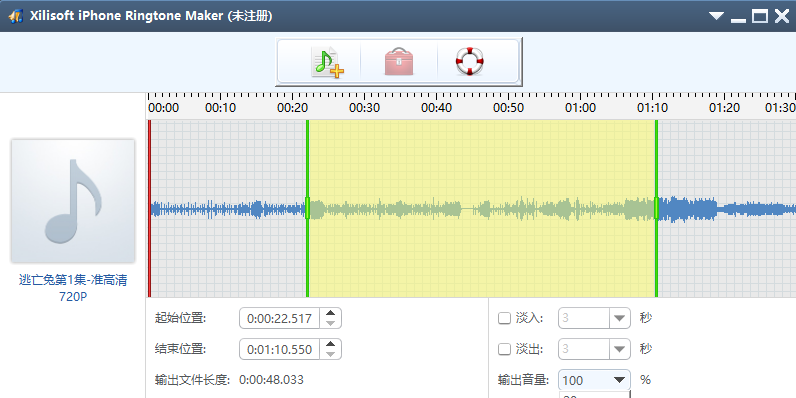Click the 01:00 mark on timeline ruler
796x398 pixels.
click(581, 108)
